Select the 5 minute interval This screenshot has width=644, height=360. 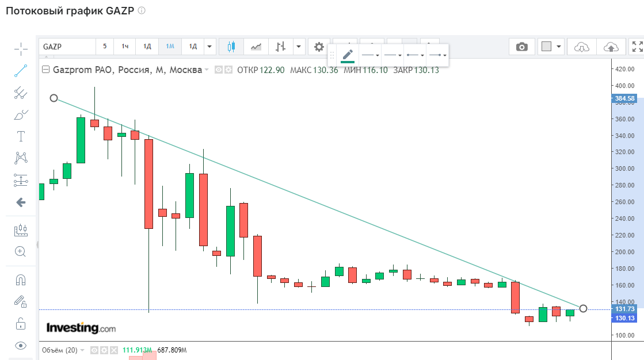coord(105,47)
